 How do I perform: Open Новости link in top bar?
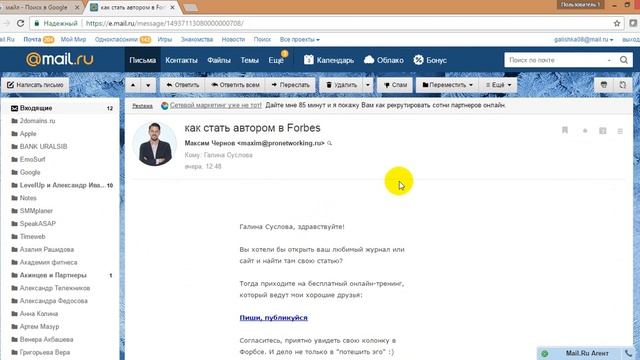[233, 40]
